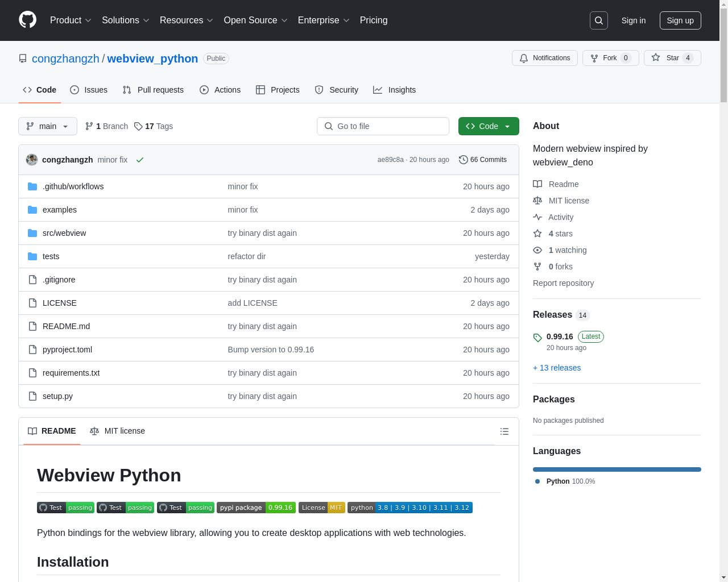This screenshot has height=582, width=728.
Task: Open the .github/workflows folder
Action: 73,186
